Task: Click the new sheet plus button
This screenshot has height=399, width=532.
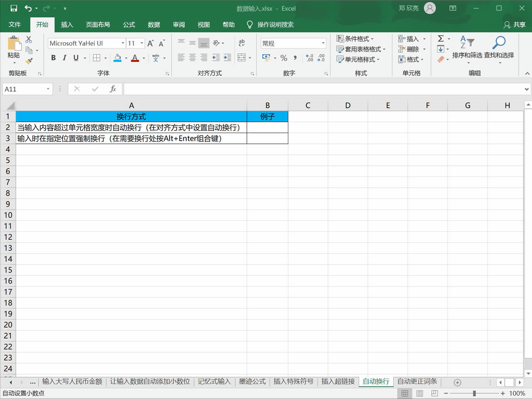Action: (x=457, y=381)
